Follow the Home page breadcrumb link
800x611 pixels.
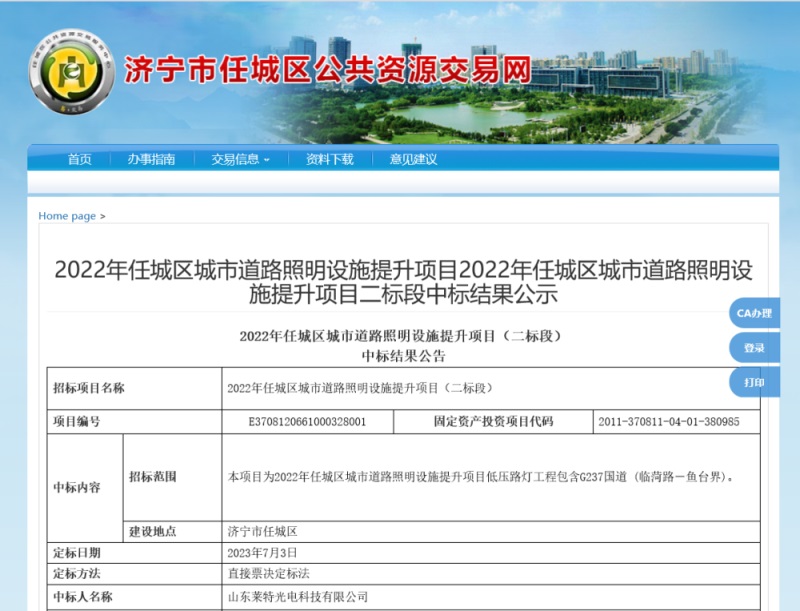67,216
